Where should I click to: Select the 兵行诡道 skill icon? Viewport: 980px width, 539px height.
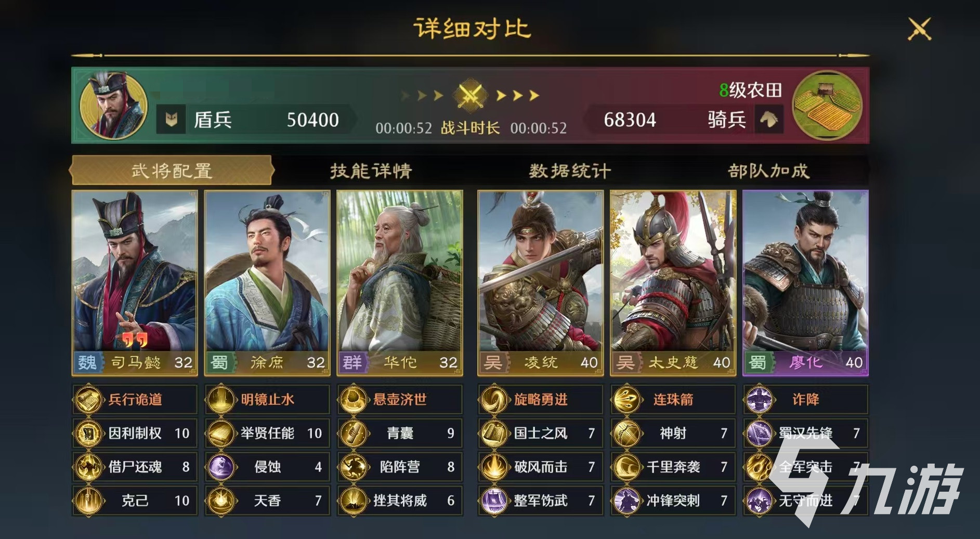pyautogui.click(x=88, y=400)
